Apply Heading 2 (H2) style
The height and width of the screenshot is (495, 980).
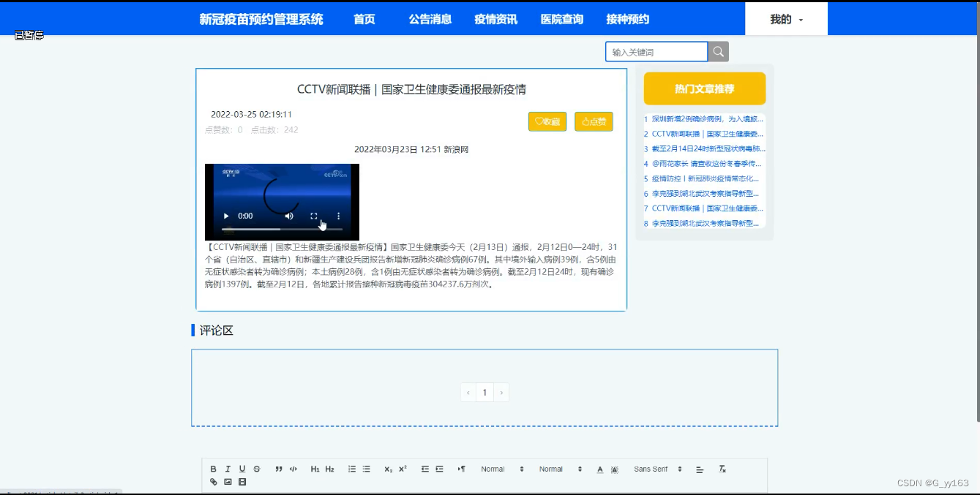(x=329, y=469)
